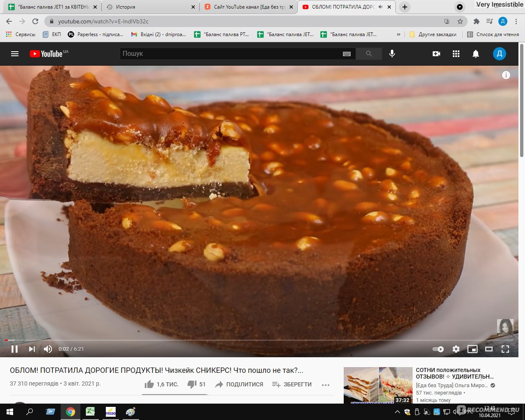Open the Paint app in taskbar
525x420 pixels.
(x=130, y=412)
